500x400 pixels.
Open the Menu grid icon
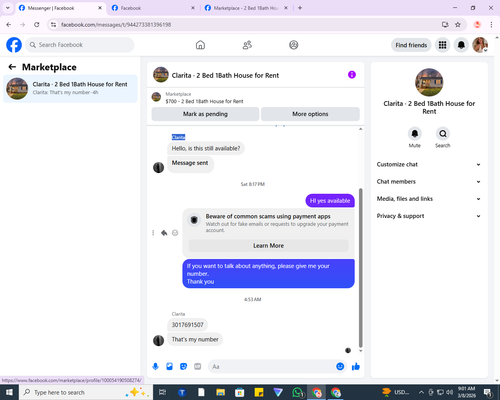[442, 45]
